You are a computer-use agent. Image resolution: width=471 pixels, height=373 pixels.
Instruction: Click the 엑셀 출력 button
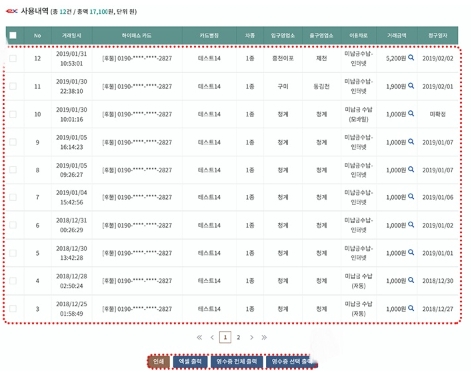pyautogui.click(x=190, y=361)
